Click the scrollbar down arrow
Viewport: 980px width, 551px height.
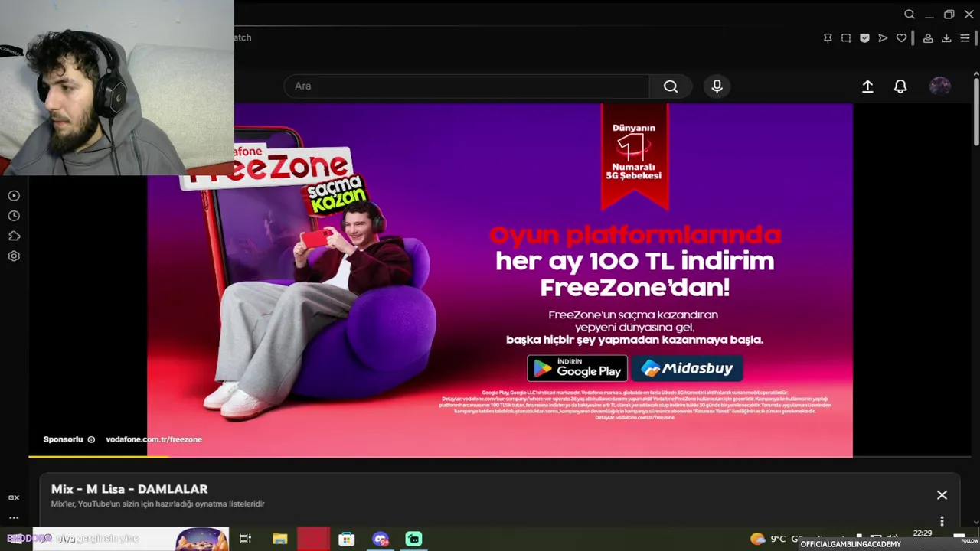coord(976,523)
